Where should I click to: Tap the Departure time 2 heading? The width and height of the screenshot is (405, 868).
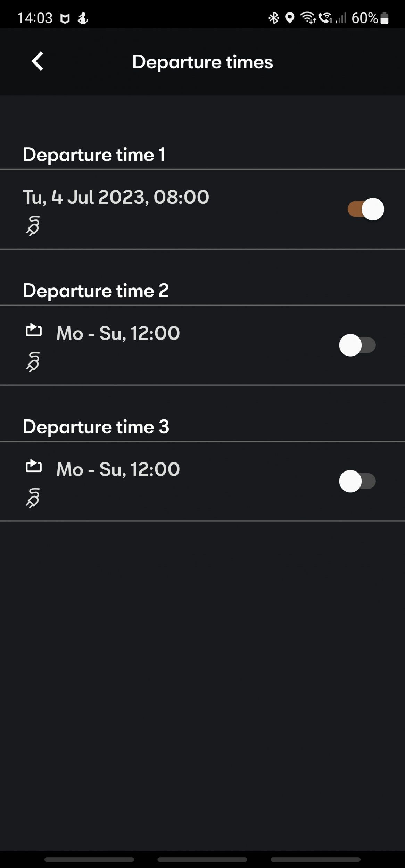(96, 291)
